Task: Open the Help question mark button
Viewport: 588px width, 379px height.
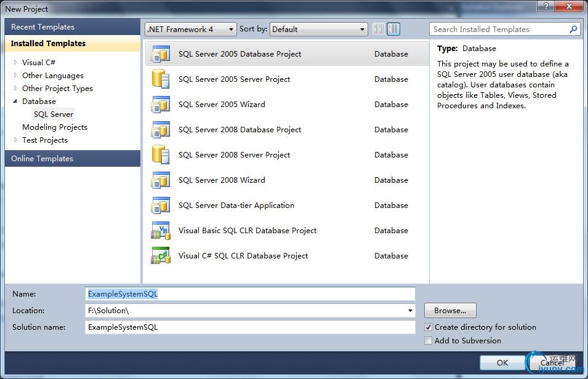Action: click(x=546, y=6)
